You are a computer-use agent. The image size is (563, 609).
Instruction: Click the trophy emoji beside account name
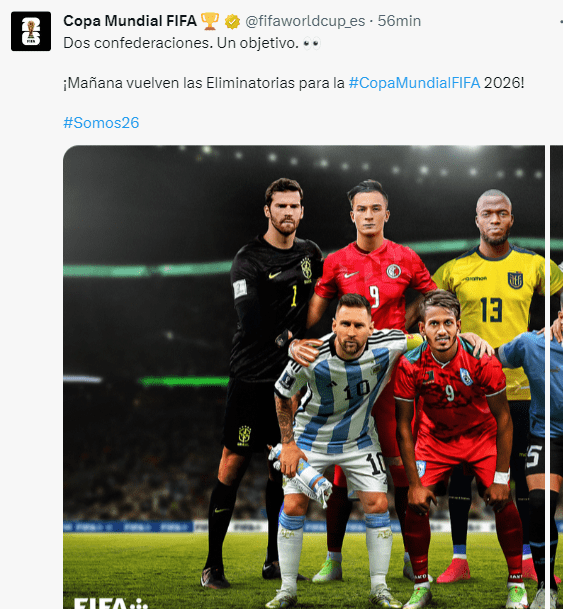(x=210, y=21)
